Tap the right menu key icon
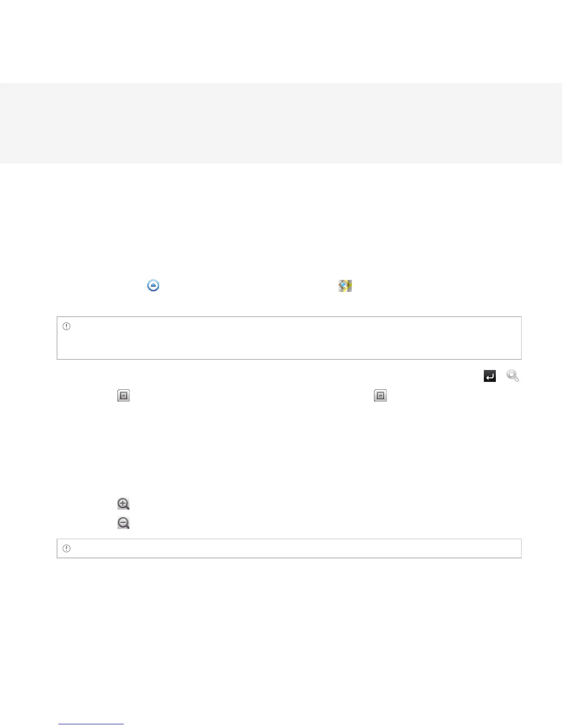 click(x=380, y=396)
